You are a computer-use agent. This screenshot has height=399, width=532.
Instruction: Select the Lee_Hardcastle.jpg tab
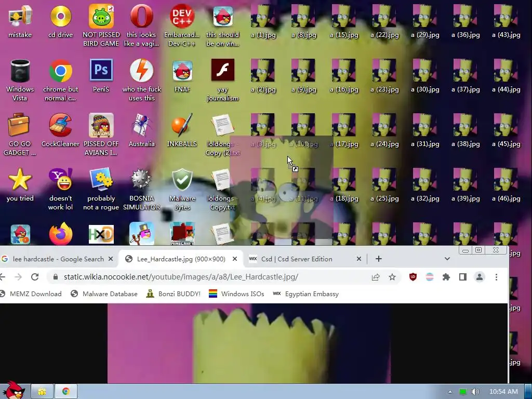point(181,259)
